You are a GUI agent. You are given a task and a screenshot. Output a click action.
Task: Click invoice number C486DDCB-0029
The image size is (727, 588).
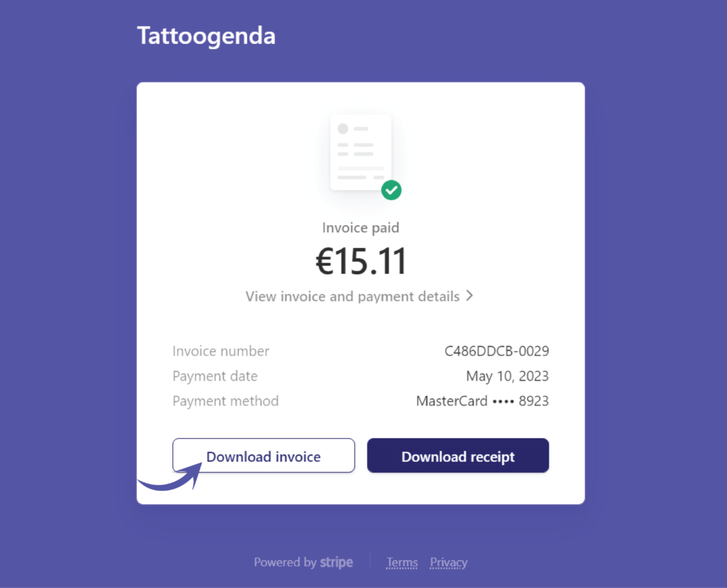click(496, 351)
